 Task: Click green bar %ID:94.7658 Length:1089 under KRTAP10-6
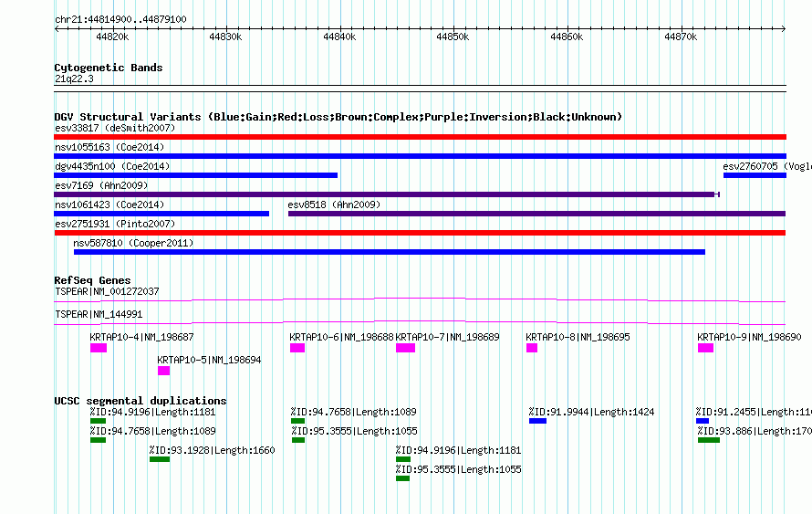click(297, 421)
